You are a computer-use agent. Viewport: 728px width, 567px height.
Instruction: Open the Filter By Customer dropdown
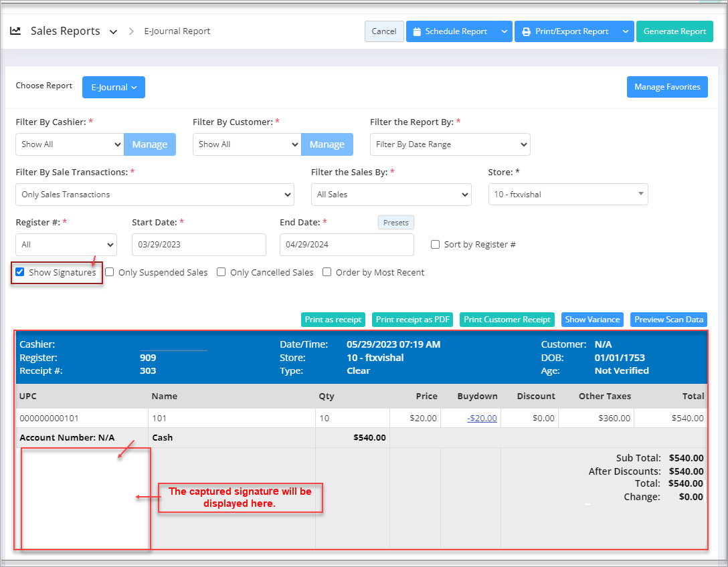[x=247, y=144]
